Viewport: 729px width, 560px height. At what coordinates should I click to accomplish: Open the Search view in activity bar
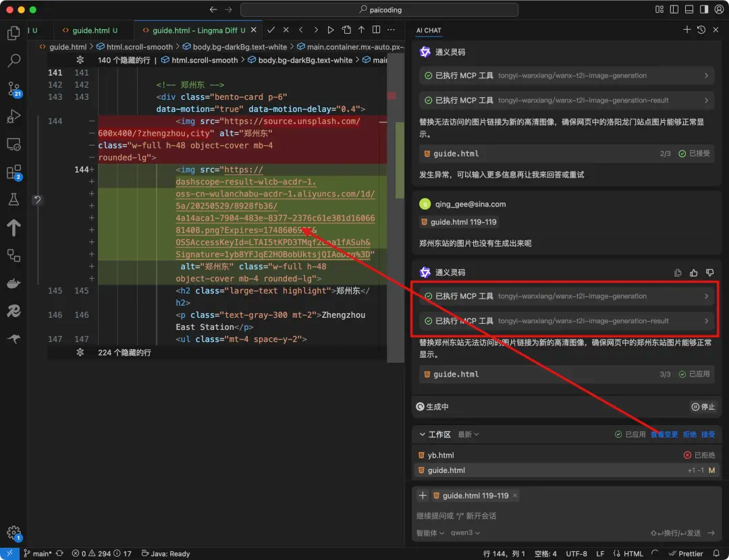click(14, 61)
